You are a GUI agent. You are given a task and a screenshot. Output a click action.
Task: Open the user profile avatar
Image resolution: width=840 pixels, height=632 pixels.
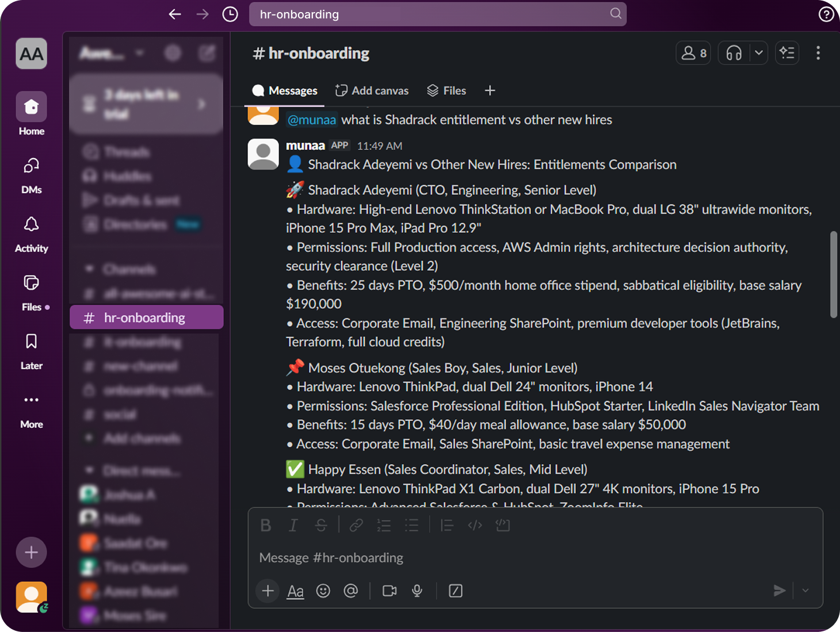(32, 597)
